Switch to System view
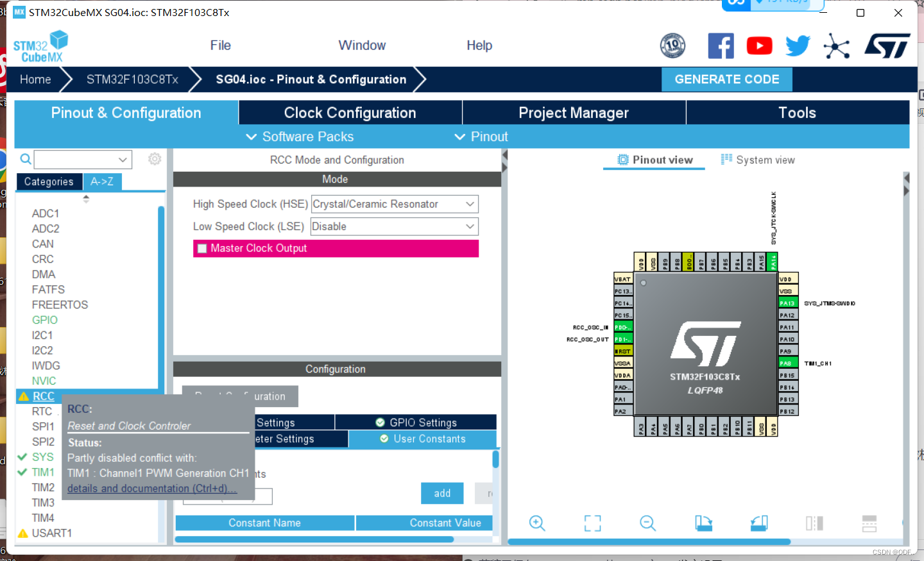This screenshot has width=924, height=561. click(x=758, y=160)
